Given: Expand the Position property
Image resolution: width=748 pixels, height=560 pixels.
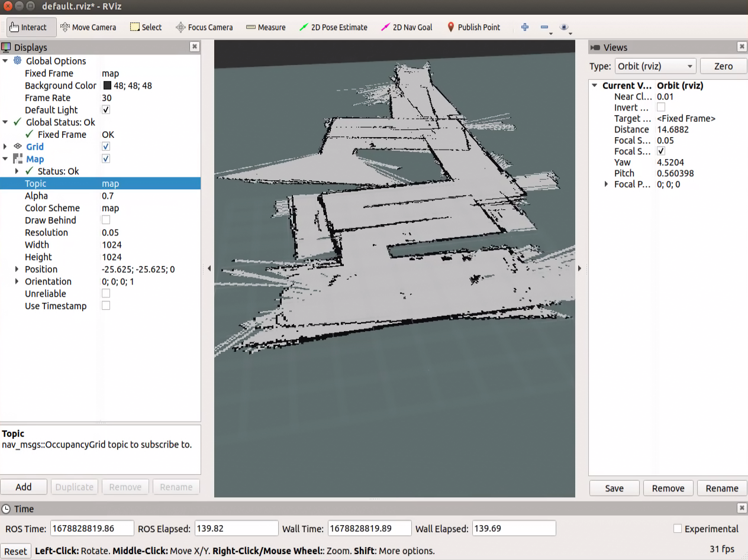Looking at the screenshot, I should point(17,269).
